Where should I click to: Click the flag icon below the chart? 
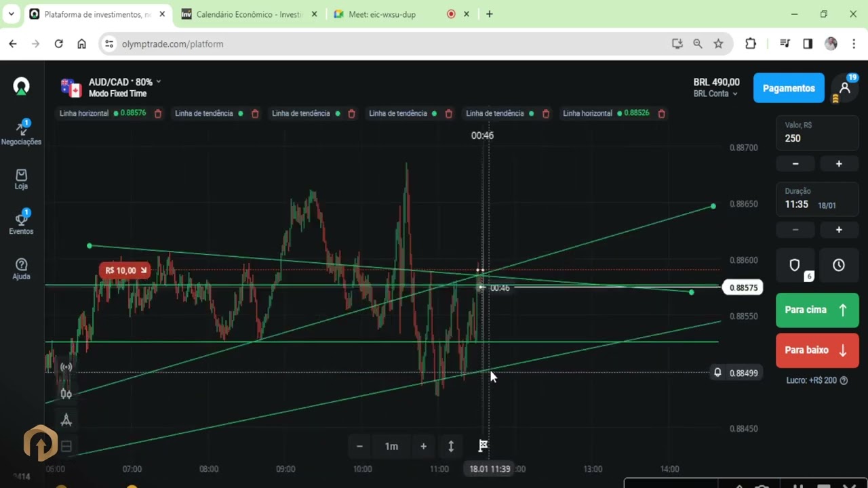[483, 446]
